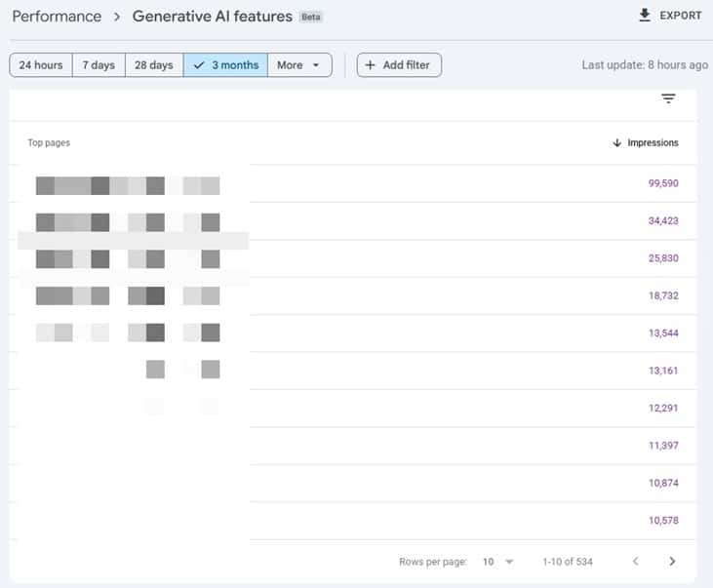Click the sort arrow beside Impressions
713x588 pixels.
coord(617,142)
